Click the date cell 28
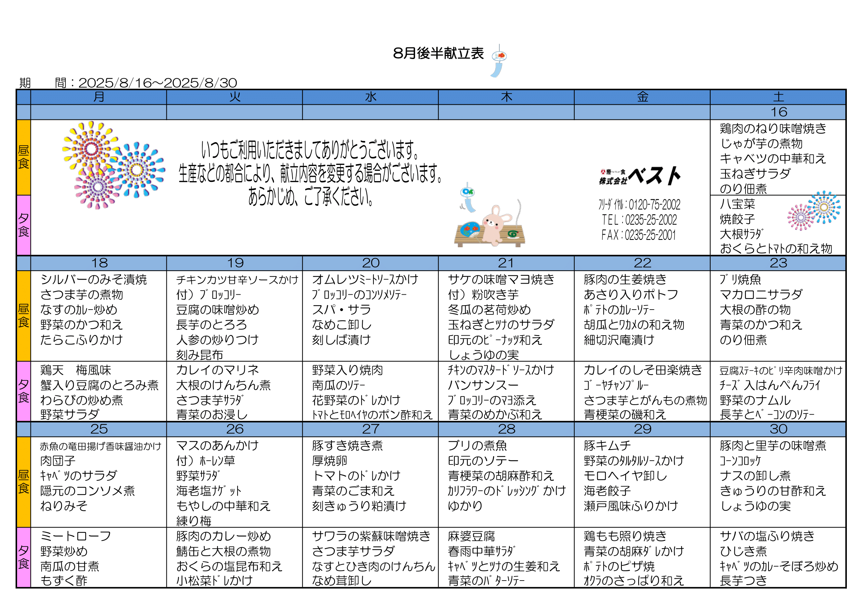Viewport: 868px width, 614px height. 506,430
